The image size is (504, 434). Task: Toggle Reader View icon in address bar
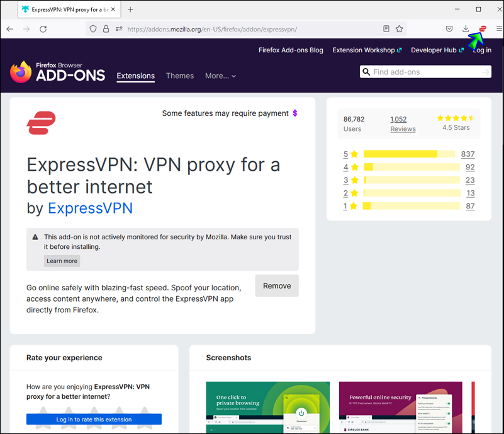tap(386, 29)
